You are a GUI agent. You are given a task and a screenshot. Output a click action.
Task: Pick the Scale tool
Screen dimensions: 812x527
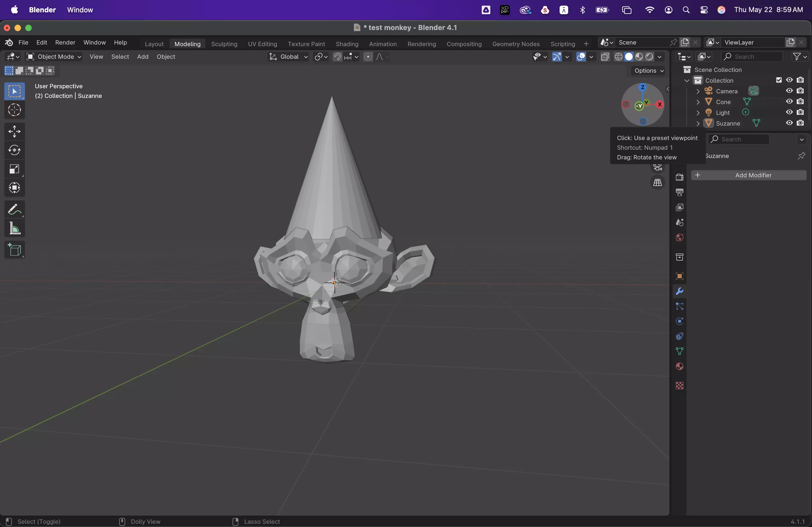(x=14, y=169)
